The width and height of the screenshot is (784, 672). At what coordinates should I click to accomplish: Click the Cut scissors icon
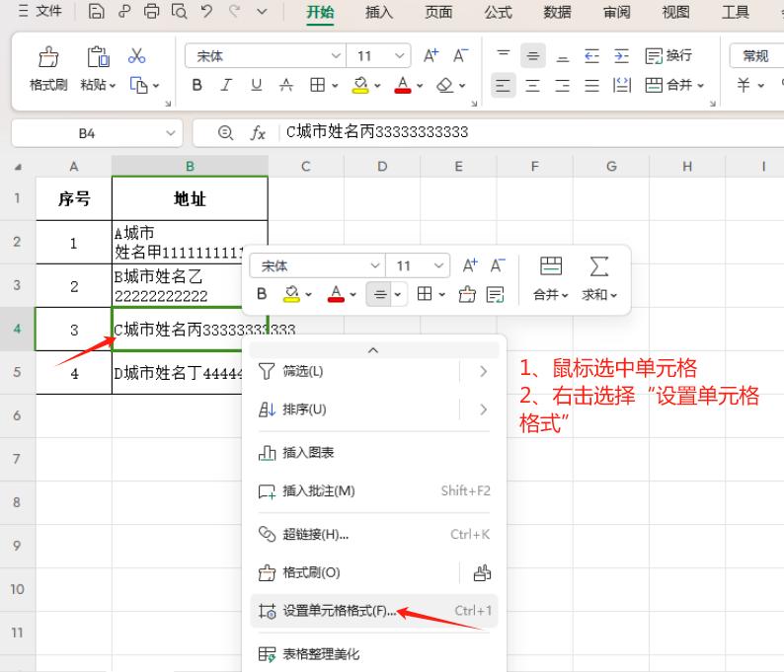[x=136, y=55]
